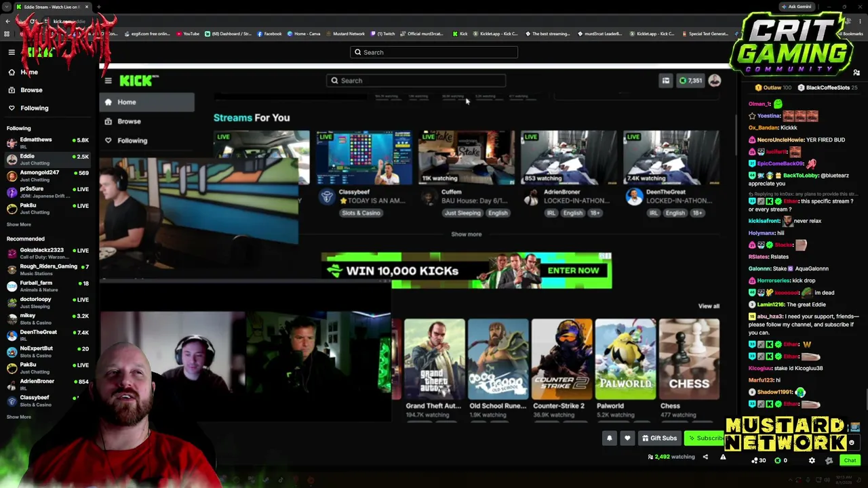Open the Counter-Strike 2 category card
This screenshot has width=868, height=488.
pyautogui.click(x=561, y=359)
